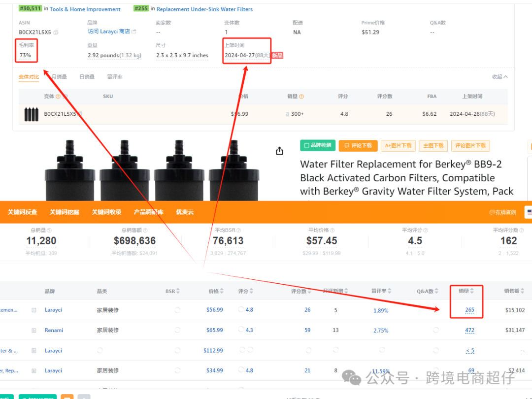Click the share icon beside product image
Viewport: 532px width, 399px height.
[279, 151]
